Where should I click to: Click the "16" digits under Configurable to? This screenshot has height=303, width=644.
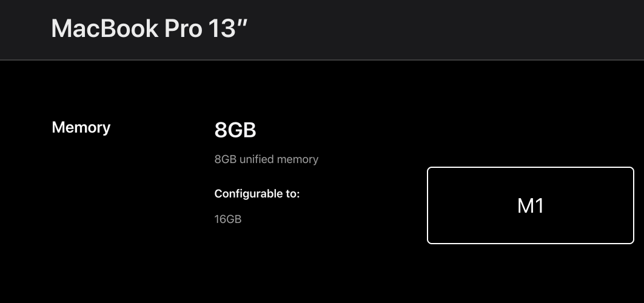(x=220, y=219)
